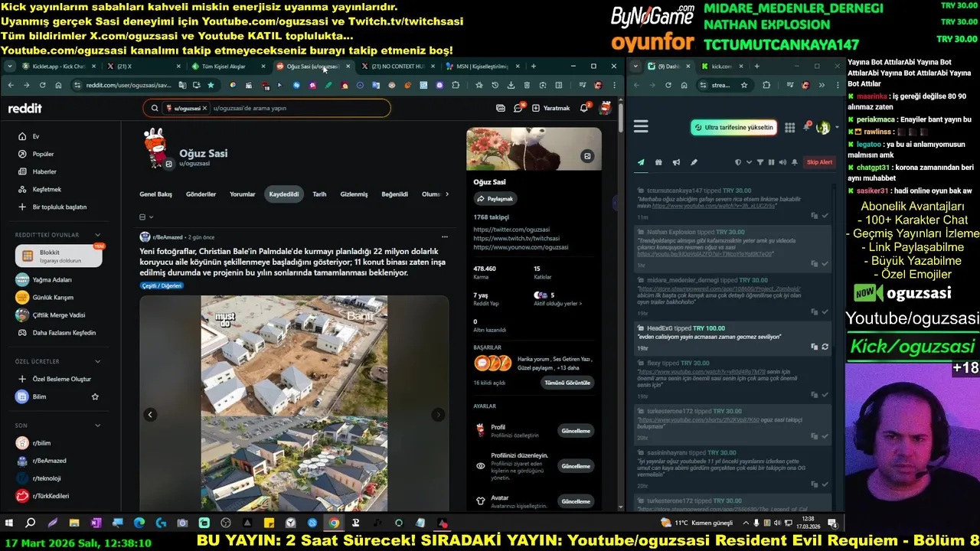Screen dimensions: 980x551
Task: Click the Reddit logo
Action: [x=25, y=109]
